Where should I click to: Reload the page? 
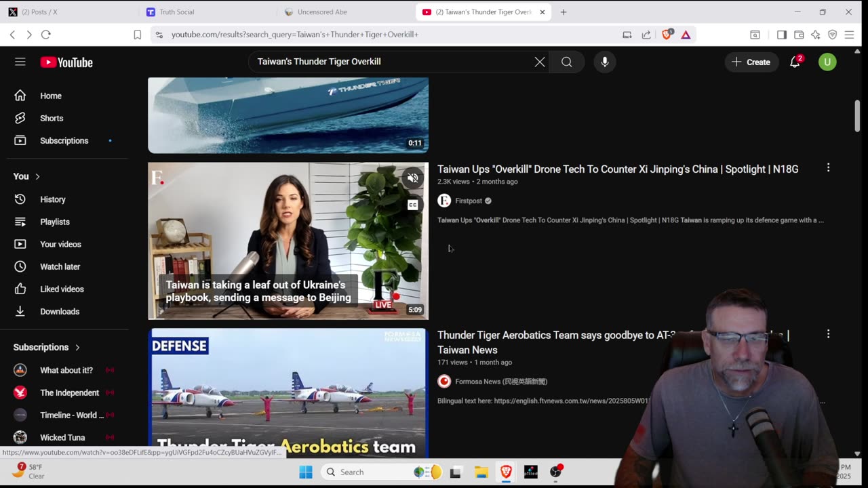(45, 35)
